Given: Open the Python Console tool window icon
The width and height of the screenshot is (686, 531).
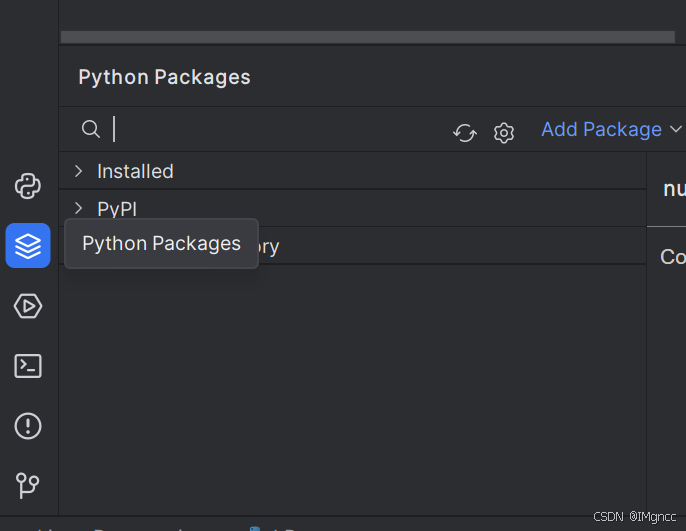Looking at the screenshot, I should click(x=28, y=185).
